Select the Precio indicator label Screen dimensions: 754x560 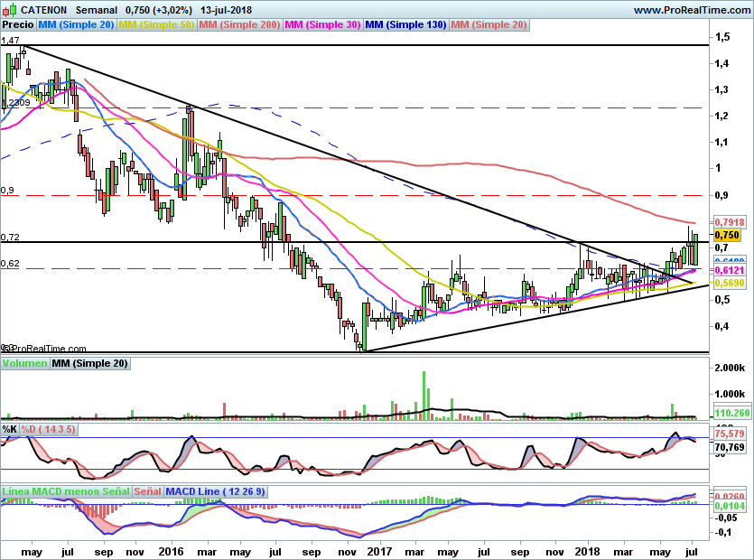point(17,25)
